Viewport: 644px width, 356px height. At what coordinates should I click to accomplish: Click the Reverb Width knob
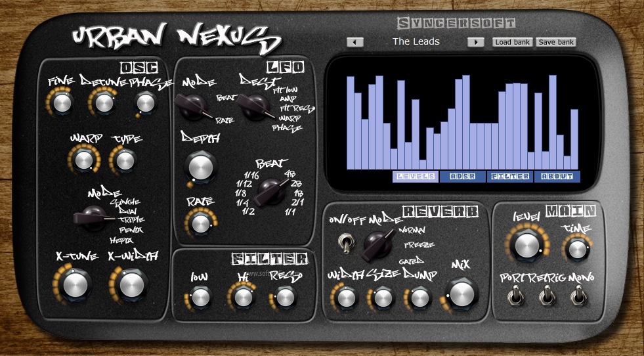[346, 298]
